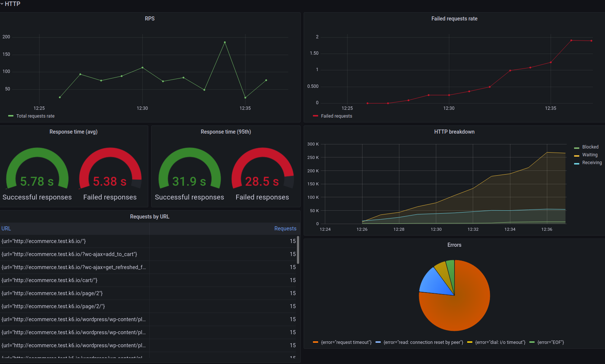This screenshot has width=605, height=364.
Task: Sort table by URL column header
Action: click(6, 229)
